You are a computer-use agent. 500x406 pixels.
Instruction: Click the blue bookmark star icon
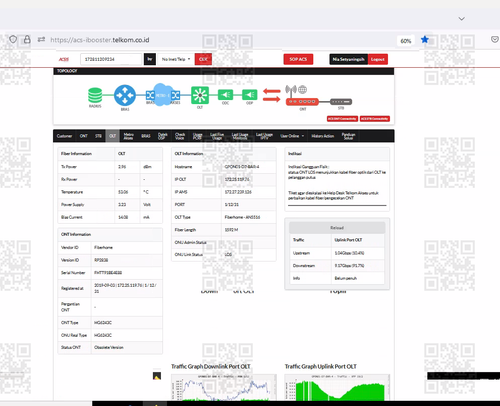click(x=424, y=40)
